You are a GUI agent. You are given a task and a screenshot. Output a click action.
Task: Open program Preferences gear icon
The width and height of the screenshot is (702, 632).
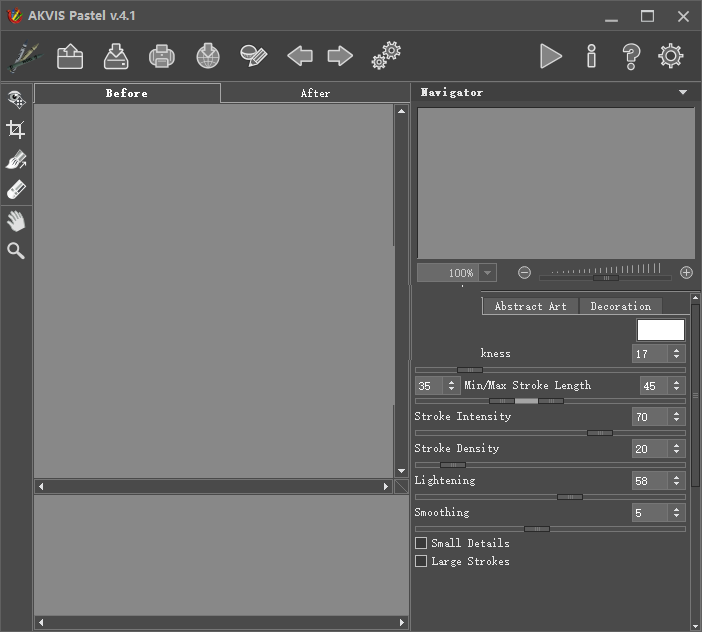(671, 56)
